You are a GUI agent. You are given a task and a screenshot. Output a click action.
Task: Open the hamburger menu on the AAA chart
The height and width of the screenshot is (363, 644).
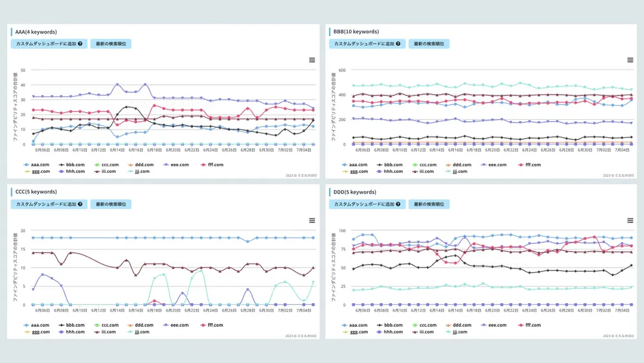click(312, 60)
